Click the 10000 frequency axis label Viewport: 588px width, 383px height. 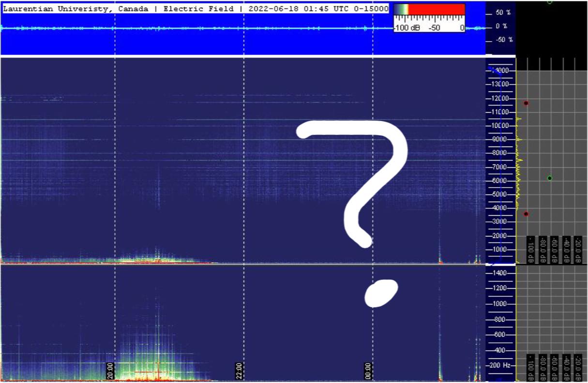click(x=499, y=125)
